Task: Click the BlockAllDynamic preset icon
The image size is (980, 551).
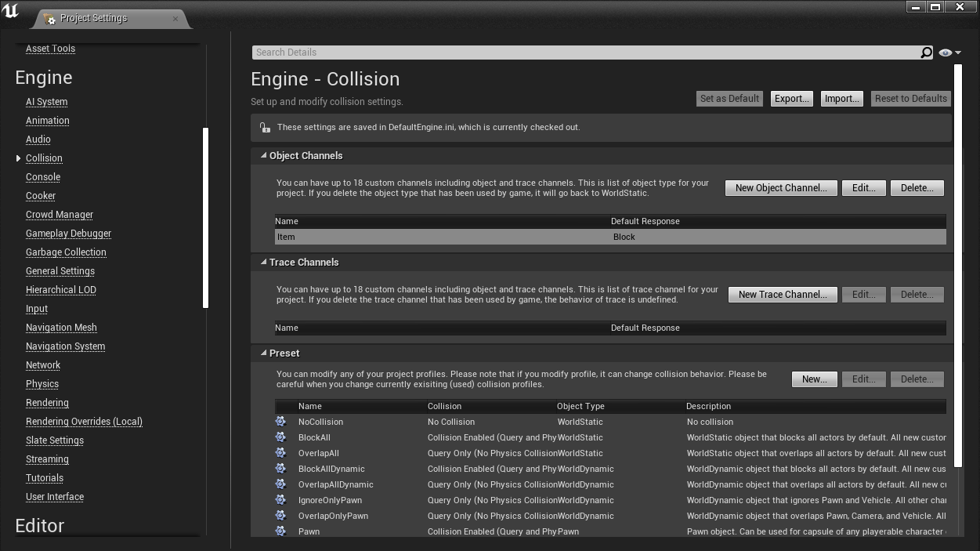Action: tap(280, 469)
